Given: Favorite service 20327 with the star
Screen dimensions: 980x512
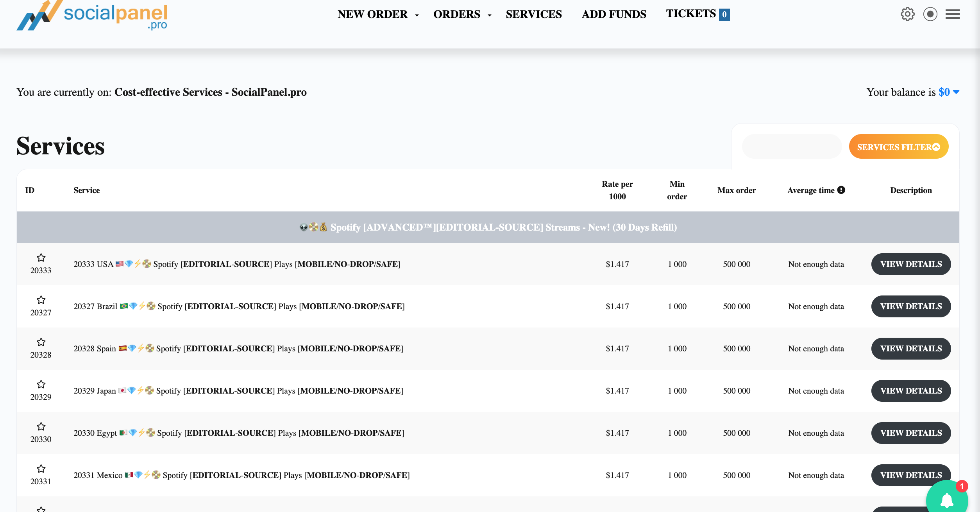Looking at the screenshot, I should (x=41, y=300).
